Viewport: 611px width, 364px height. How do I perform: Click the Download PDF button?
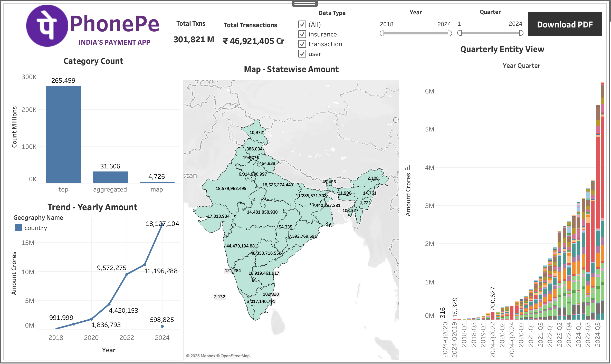pos(565,24)
